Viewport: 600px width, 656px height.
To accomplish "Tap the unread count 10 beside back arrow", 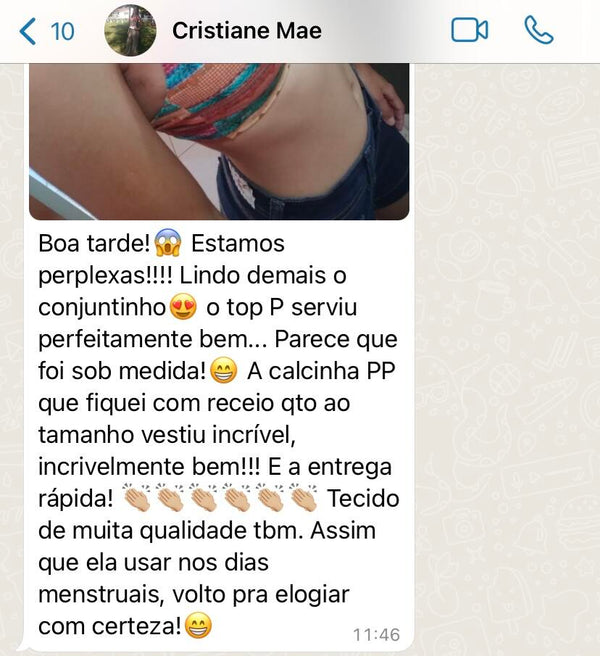I will pyautogui.click(x=62, y=31).
